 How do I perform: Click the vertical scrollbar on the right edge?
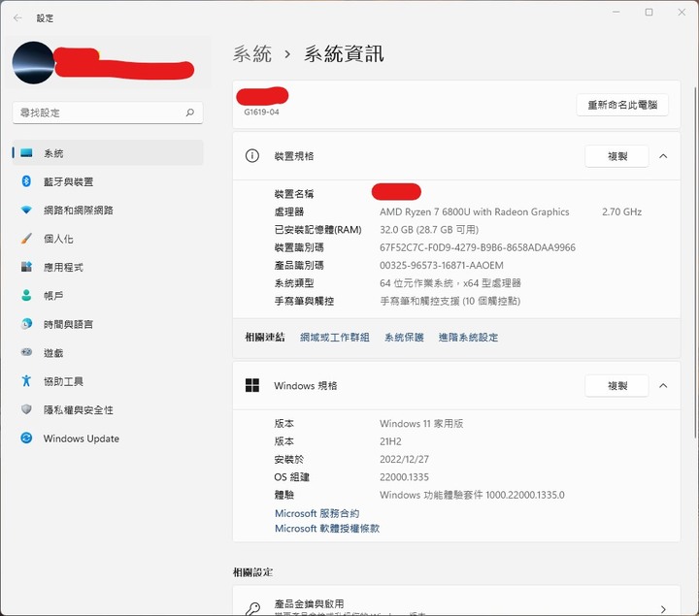(x=695, y=263)
